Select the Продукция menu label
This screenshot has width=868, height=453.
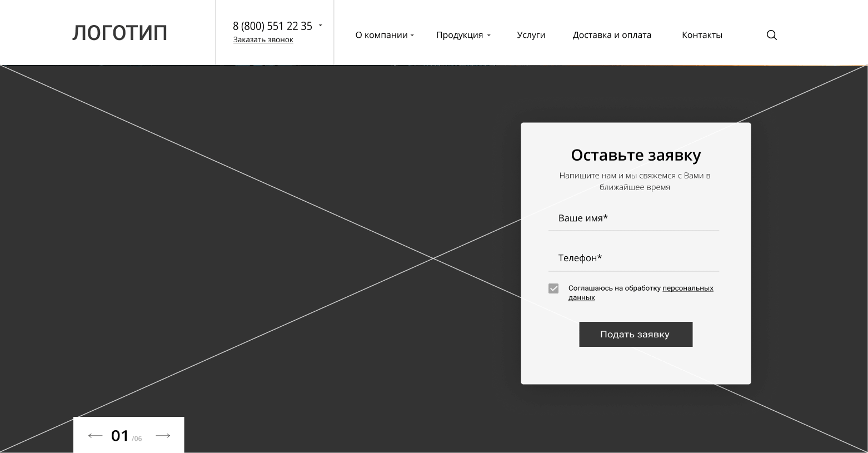[459, 35]
